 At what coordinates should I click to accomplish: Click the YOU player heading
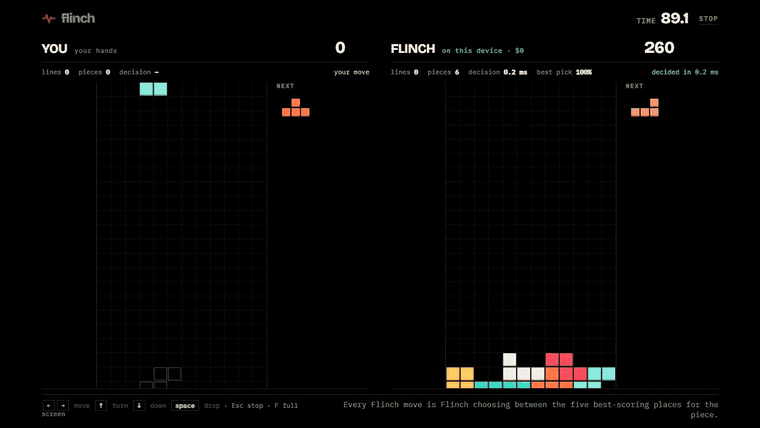point(54,48)
